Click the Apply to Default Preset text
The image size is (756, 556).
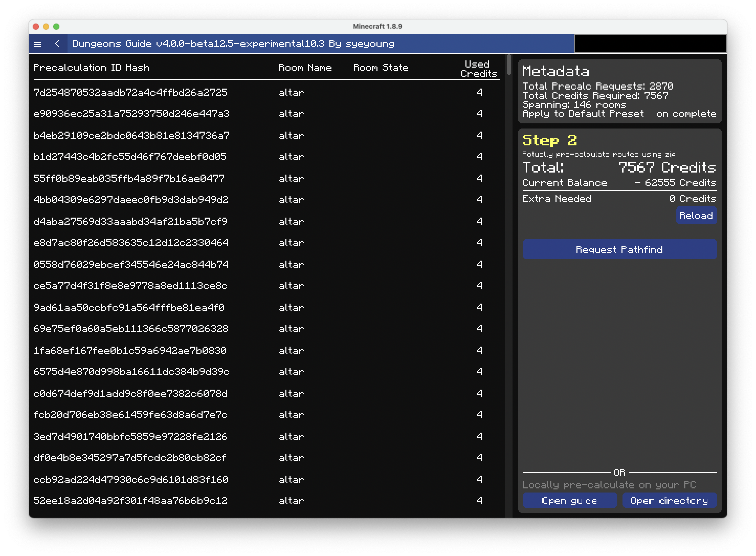point(583,114)
